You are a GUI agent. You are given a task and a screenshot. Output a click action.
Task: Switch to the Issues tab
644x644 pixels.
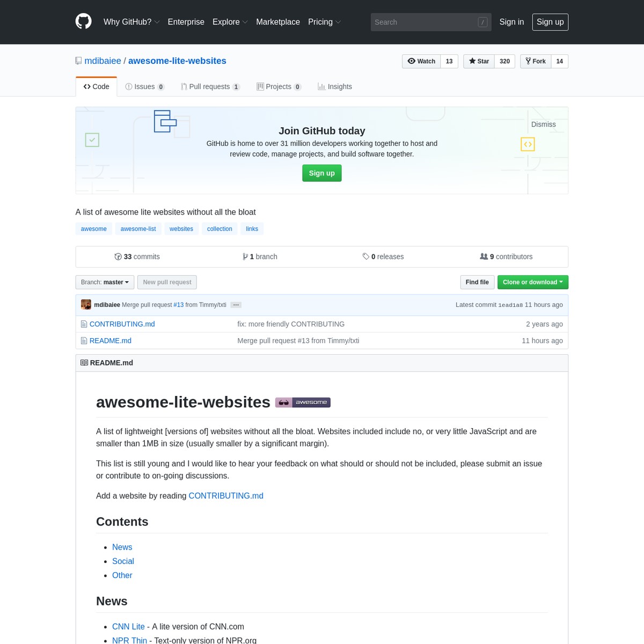click(145, 86)
